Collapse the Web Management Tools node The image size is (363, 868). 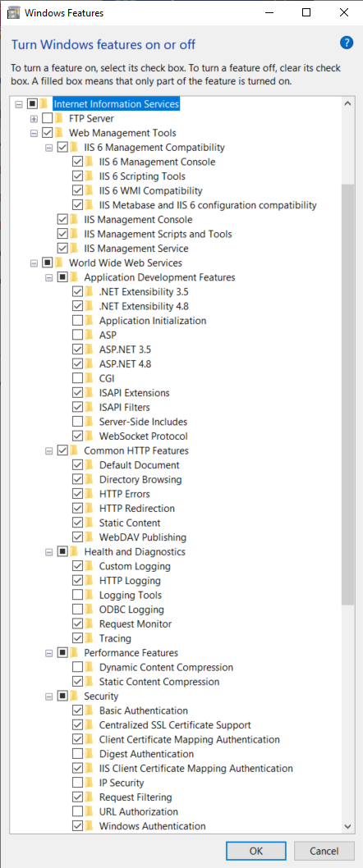pyautogui.click(x=34, y=133)
